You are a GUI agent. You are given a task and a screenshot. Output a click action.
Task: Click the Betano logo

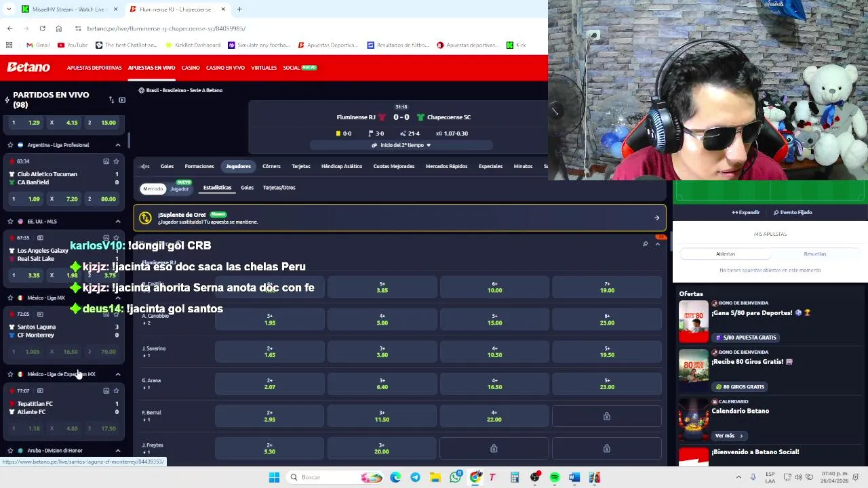coord(28,67)
